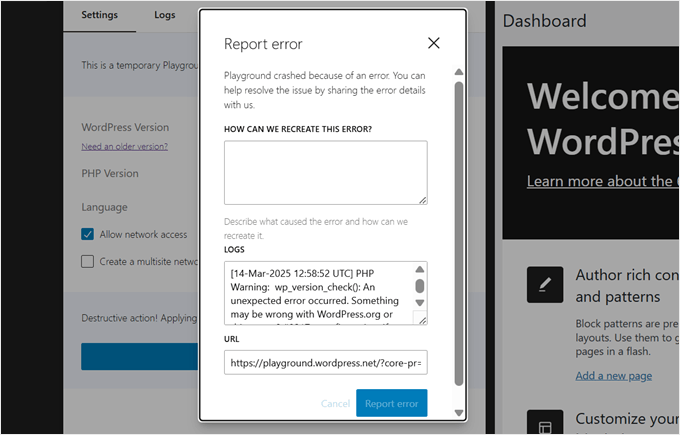Click inside the Logs text area
Image resolution: width=680 pixels, height=435 pixels.
coord(319,293)
